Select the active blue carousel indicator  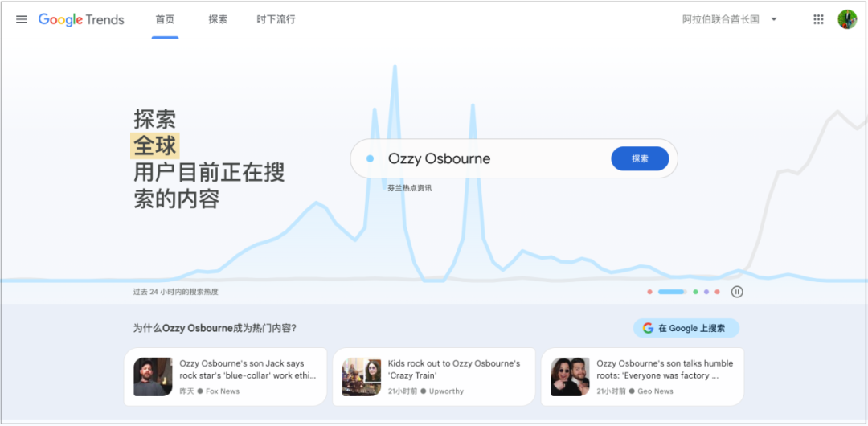coord(672,292)
